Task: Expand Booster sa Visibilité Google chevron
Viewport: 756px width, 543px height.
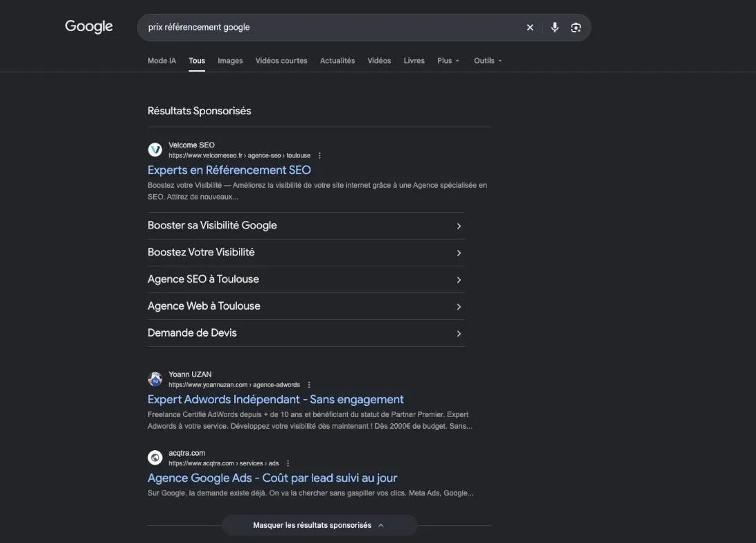Action: tap(459, 226)
